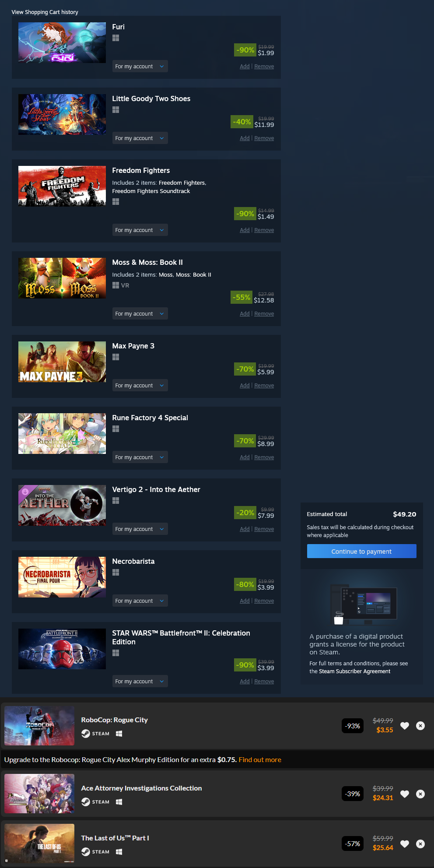
Task: Open the Rune Factory 4 Special thumbnail
Action: (x=62, y=433)
